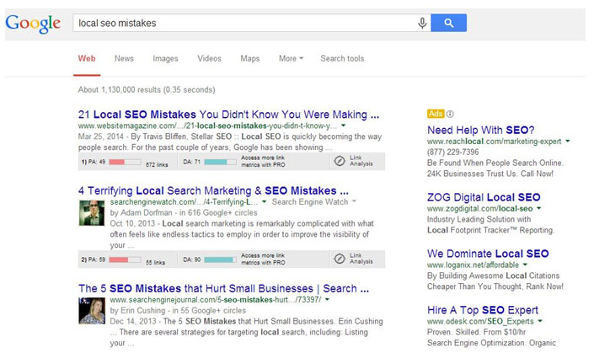Open the Videos tab

pos(209,59)
